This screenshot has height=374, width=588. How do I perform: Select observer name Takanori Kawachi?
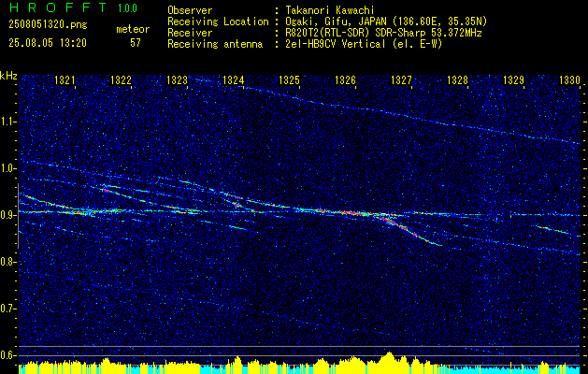click(329, 10)
